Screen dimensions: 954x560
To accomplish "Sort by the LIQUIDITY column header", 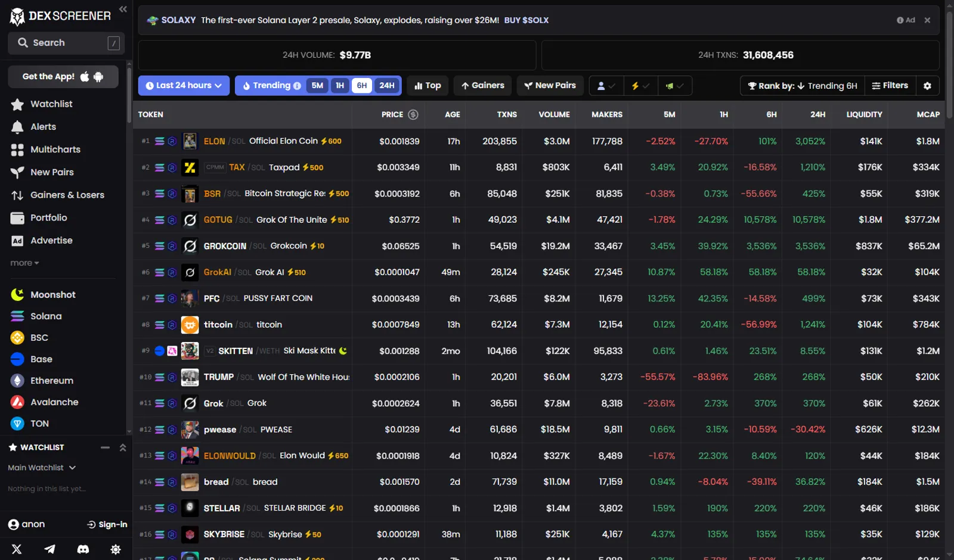I will (x=864, y=114).
